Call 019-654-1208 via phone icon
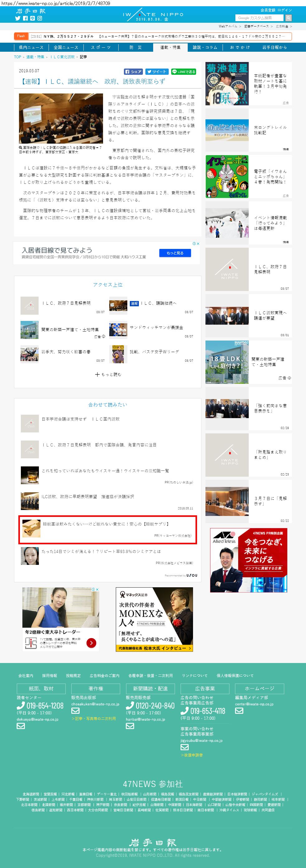Viewport: 306px width, 868px height. 21,705
